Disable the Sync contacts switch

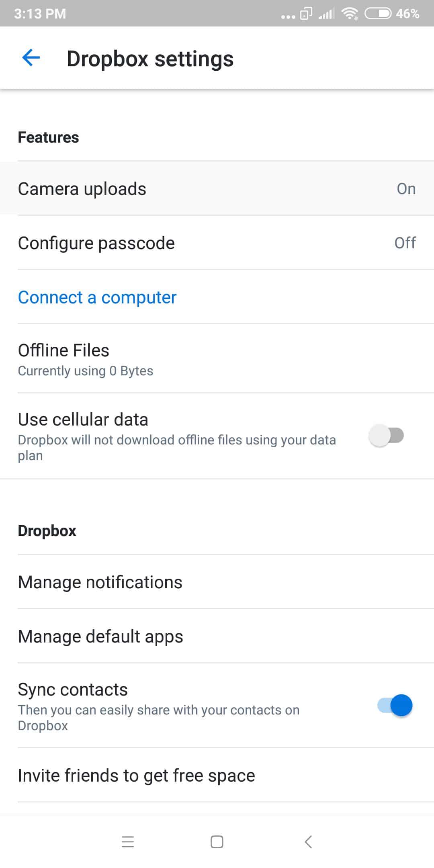point(395,705)
